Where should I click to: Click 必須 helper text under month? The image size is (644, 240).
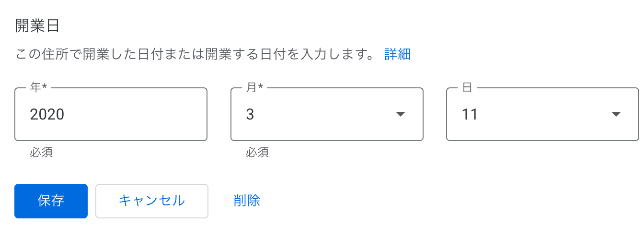click(257, 153)
